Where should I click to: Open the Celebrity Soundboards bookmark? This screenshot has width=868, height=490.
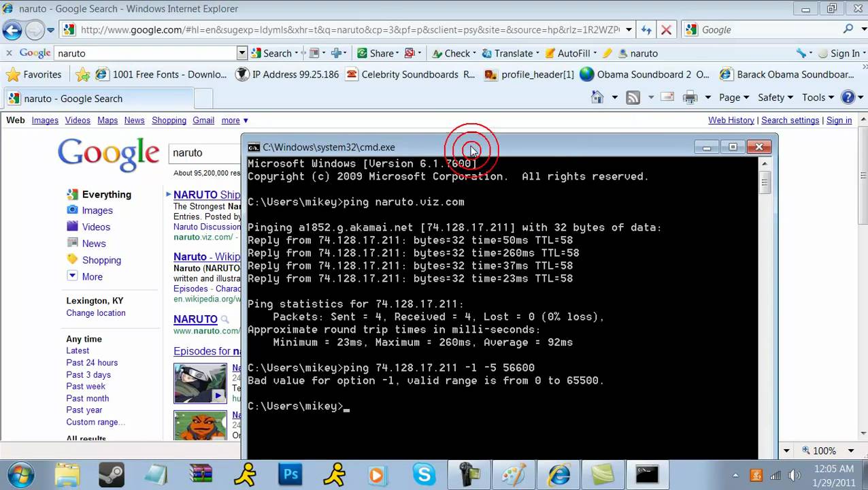(x=410, y=74)
